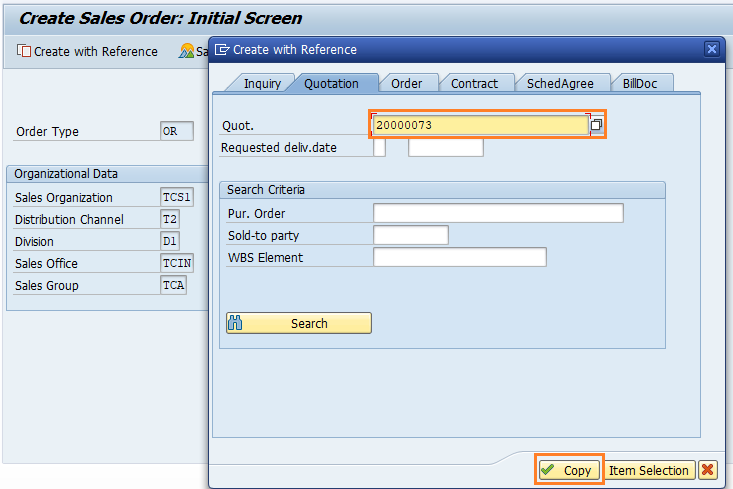Click the Create with Reference toolbar button
The width and height of the screenshot is (733, 489).
coord(87,51)
